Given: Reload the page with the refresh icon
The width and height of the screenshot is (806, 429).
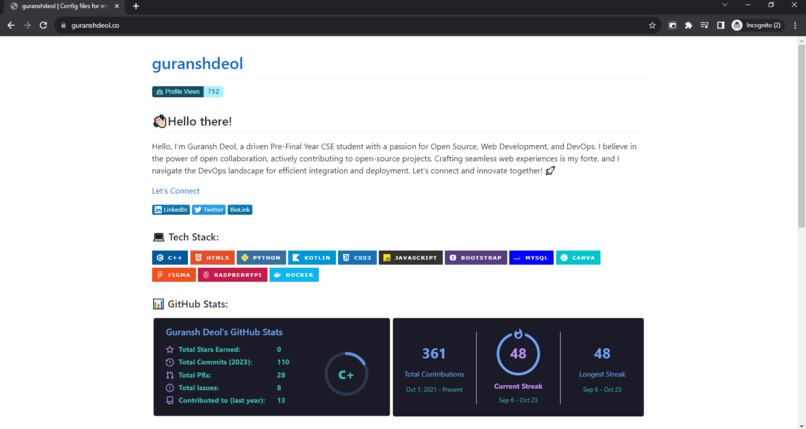Looking at the screenshot, I should [44, 25].
